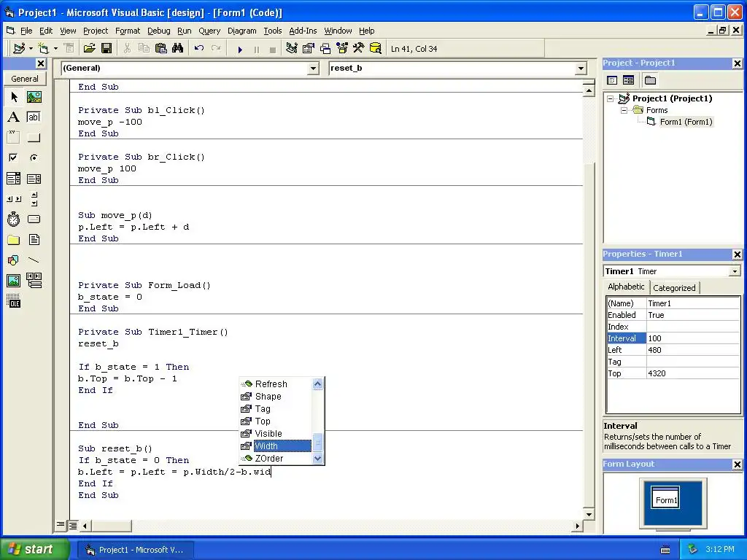
Task: Select the Frame control tool
Action: [14, 138]
